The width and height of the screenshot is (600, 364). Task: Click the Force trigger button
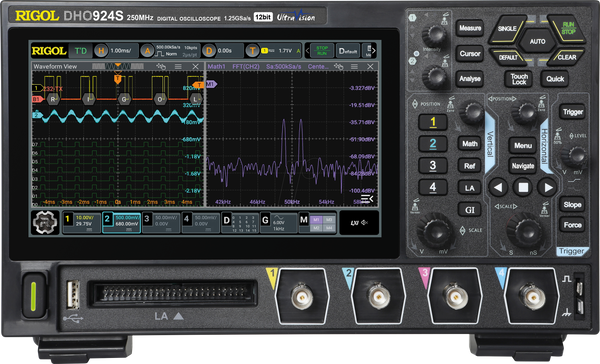coord(572,225)
